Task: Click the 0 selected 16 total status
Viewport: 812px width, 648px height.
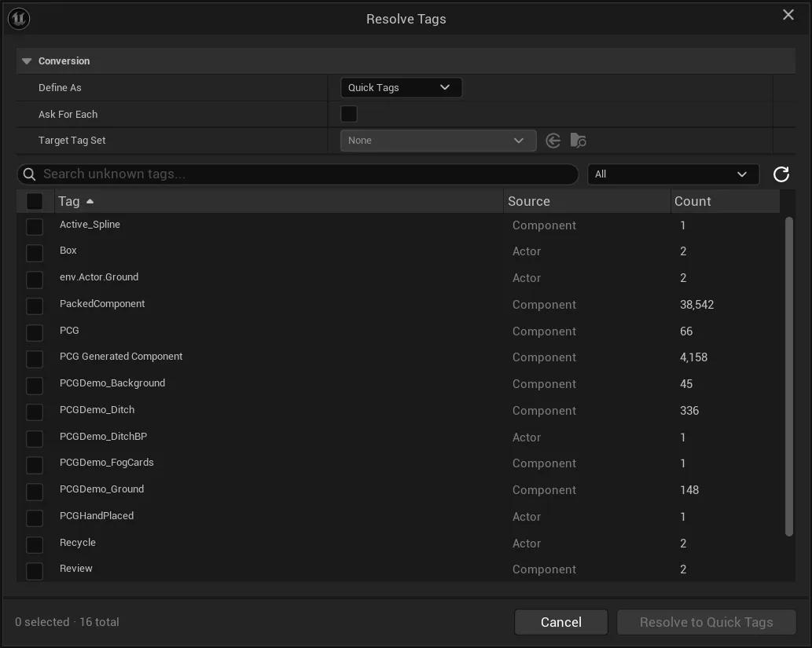Action: point(67,622)
